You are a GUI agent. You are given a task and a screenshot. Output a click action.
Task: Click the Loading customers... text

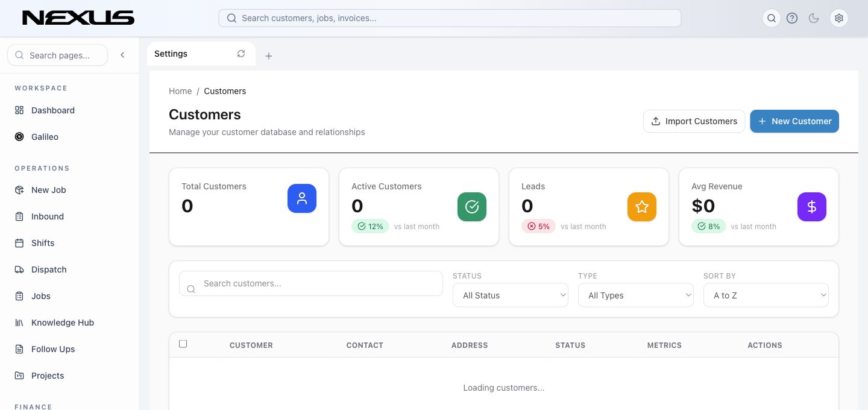pos(504,388)
